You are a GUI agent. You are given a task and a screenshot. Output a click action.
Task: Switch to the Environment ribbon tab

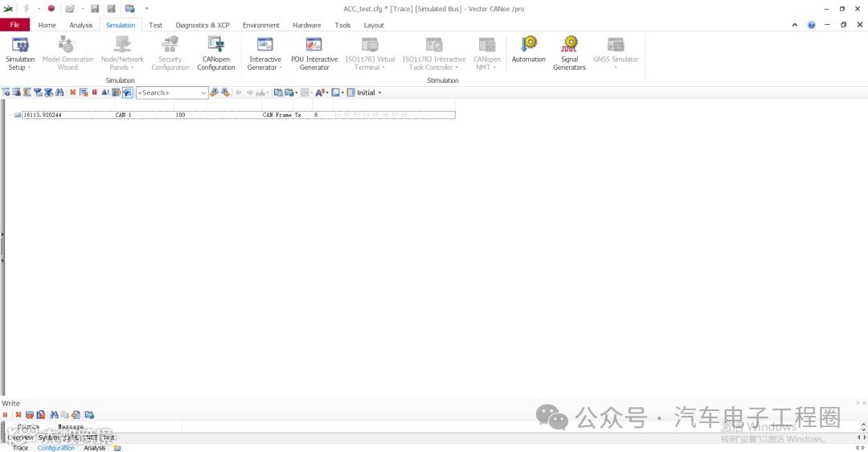(x=260, y=25)
